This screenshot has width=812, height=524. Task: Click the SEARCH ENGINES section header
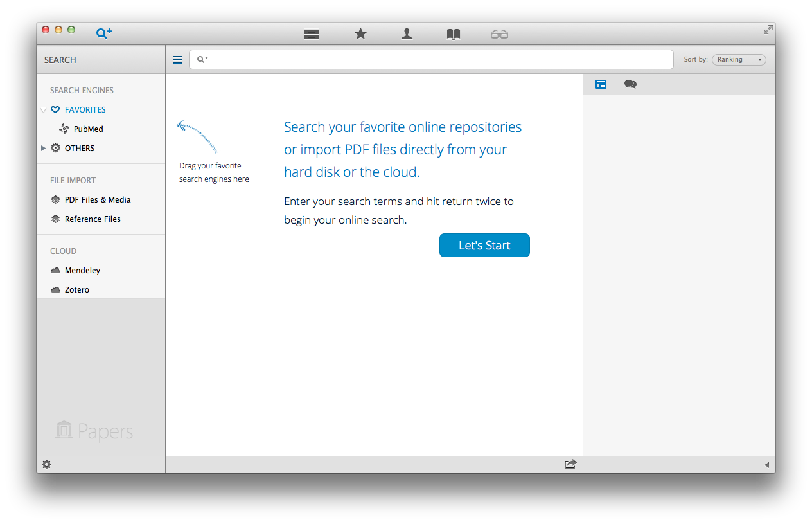(x=82, y=91)
